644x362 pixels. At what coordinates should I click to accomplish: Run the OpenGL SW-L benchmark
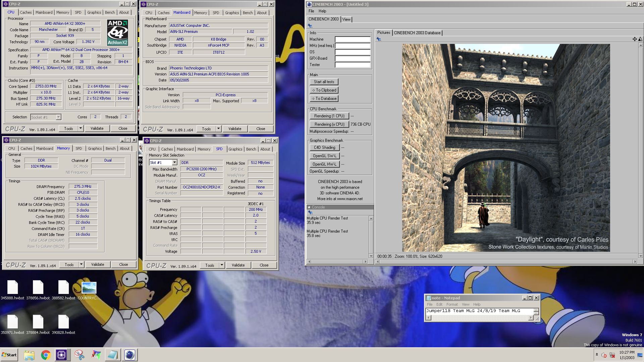point(325,156)
